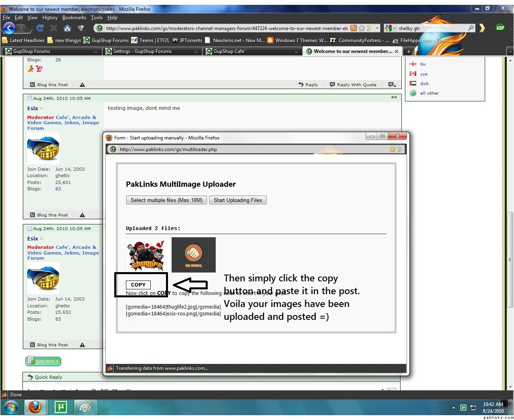Click Select multiple files (Max 10M) button

click(166, 200)
